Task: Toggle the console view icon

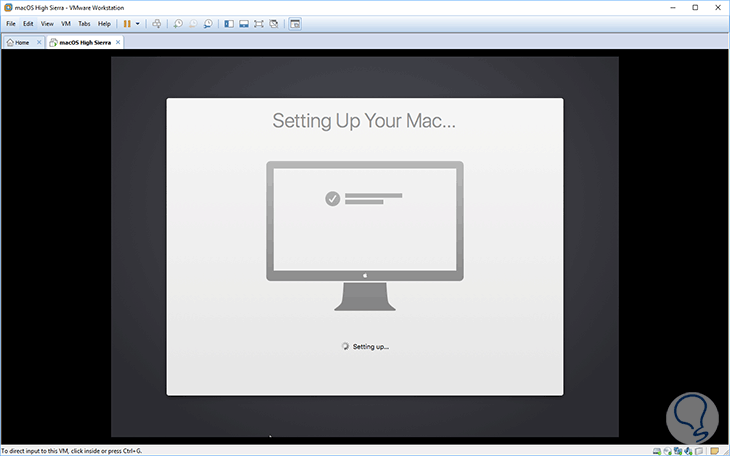Action: tap(295, 24)
